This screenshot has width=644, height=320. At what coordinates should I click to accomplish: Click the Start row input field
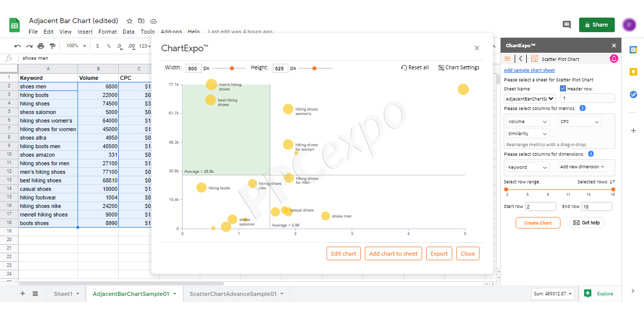click(541, 206)
